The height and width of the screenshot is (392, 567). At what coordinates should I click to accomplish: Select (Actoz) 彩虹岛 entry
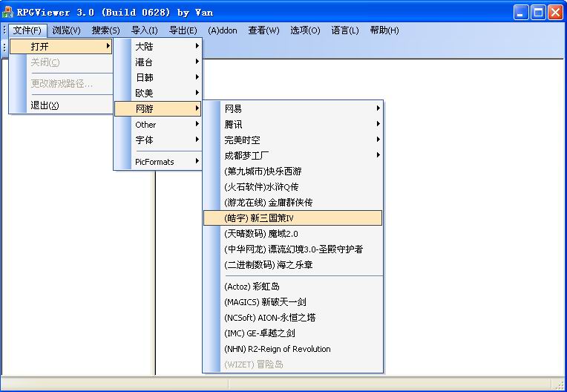[x=292, y=287]
